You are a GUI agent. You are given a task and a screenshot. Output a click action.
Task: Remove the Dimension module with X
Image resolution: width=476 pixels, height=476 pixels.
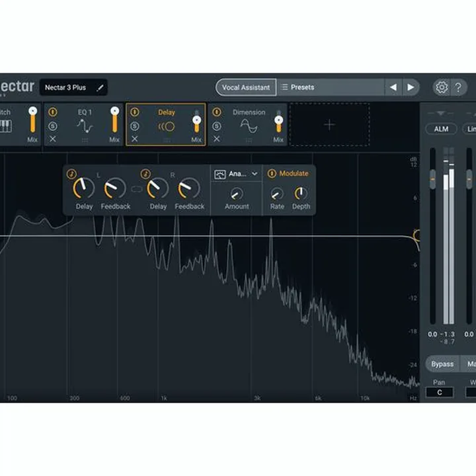[216, 139]
